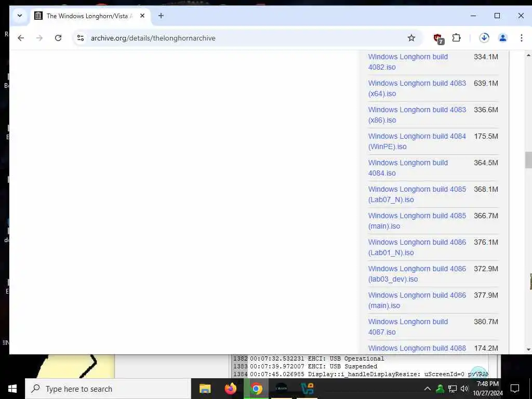Download Longhorn build 4085 (main).iso
The image size is (532, 399).
417,220
